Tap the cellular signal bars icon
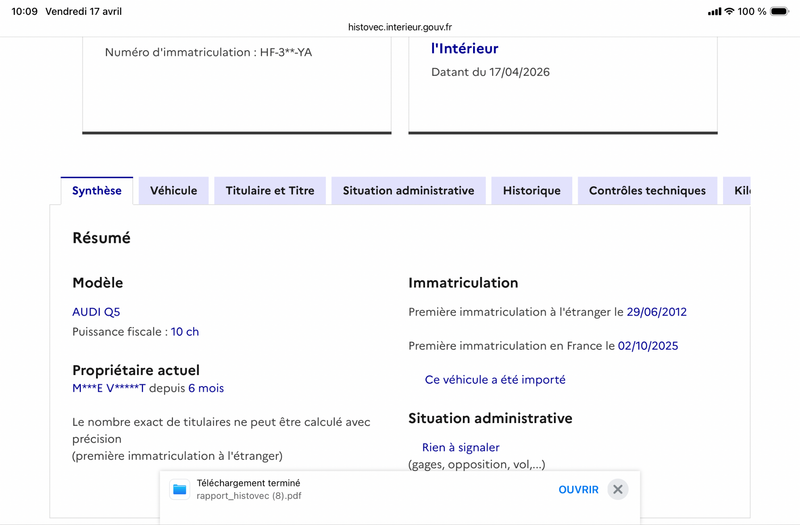Image resolution: width=800 pixels, height=525 pixels. point(714,11)
